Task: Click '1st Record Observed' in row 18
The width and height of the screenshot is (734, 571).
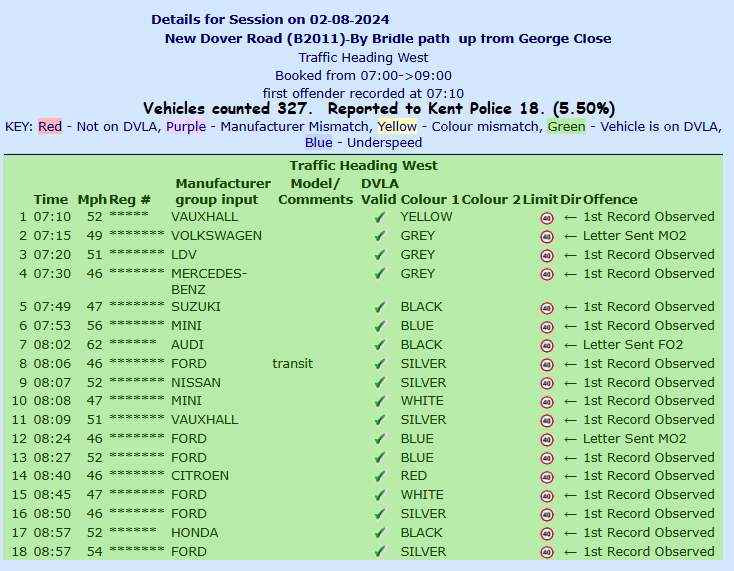Action: (x=649, y=552)
